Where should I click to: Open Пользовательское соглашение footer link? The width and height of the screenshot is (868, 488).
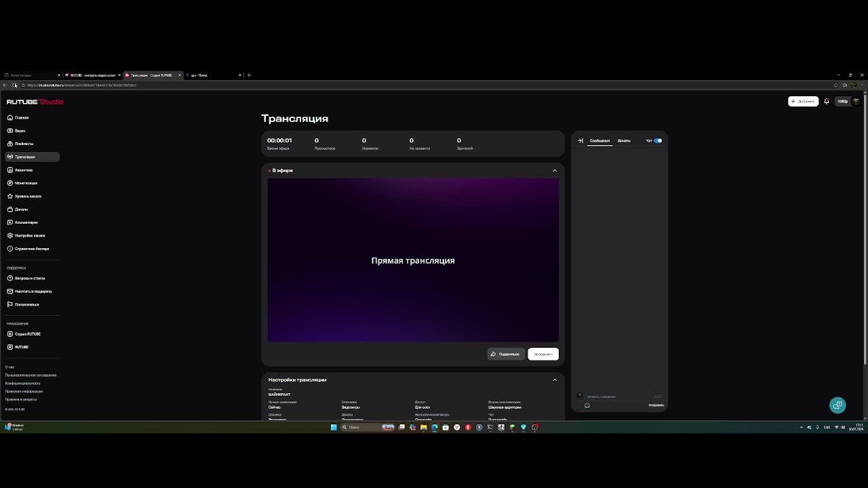tap(31, 375)
